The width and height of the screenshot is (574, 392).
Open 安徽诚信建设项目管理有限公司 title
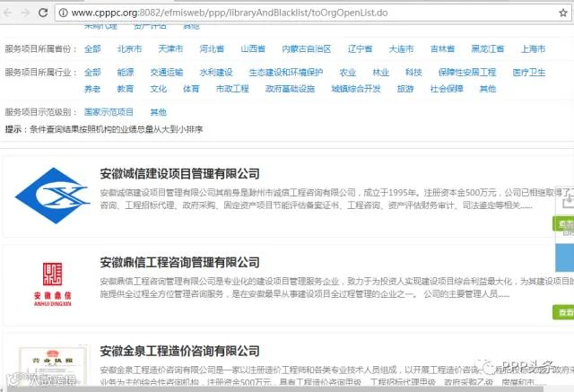tap(179, 173)
